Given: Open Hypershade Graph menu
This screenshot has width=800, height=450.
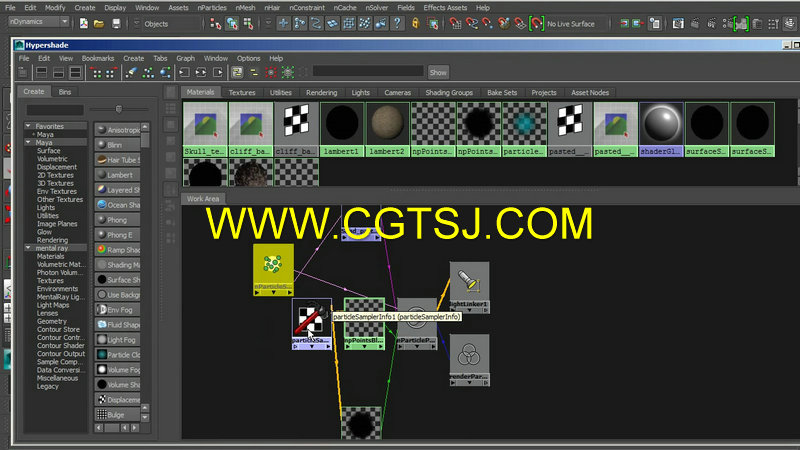Looking at the screenshot, I should click(185, 58).
